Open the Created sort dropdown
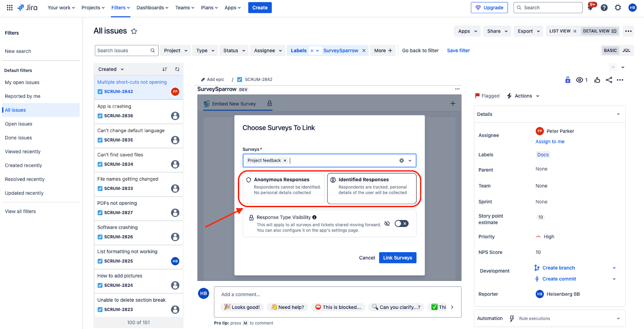Screen dimensions: 644x329 111,69
